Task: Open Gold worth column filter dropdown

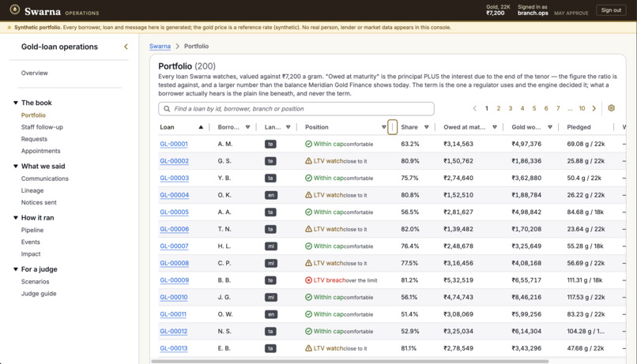Action: pos(549,127)
